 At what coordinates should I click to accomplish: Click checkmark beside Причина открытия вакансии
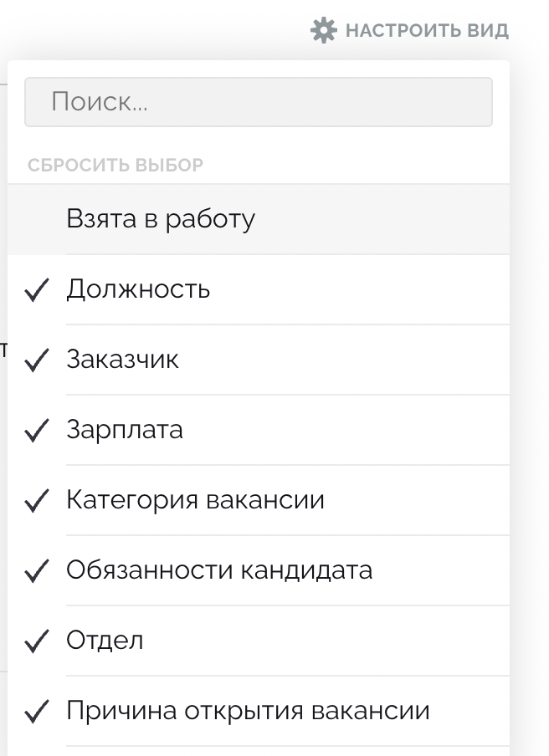(37, 711)
